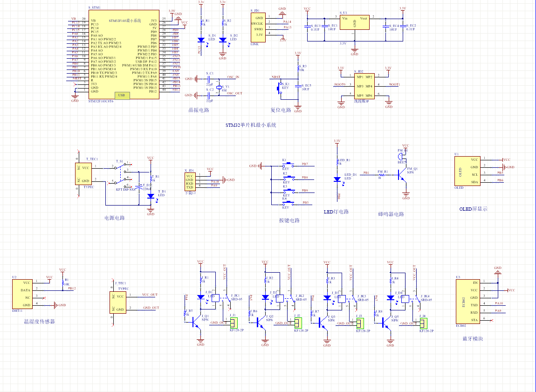The image size is (536, 392).
Task: Click the 电源电路 section title
Action: pyautogui.click(x=115, y=218)
